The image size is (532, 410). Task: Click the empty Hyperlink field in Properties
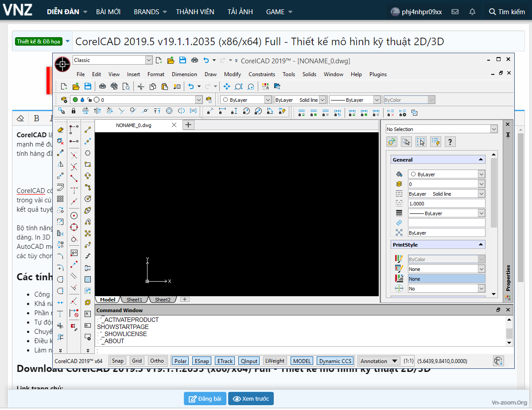(447, 223)
